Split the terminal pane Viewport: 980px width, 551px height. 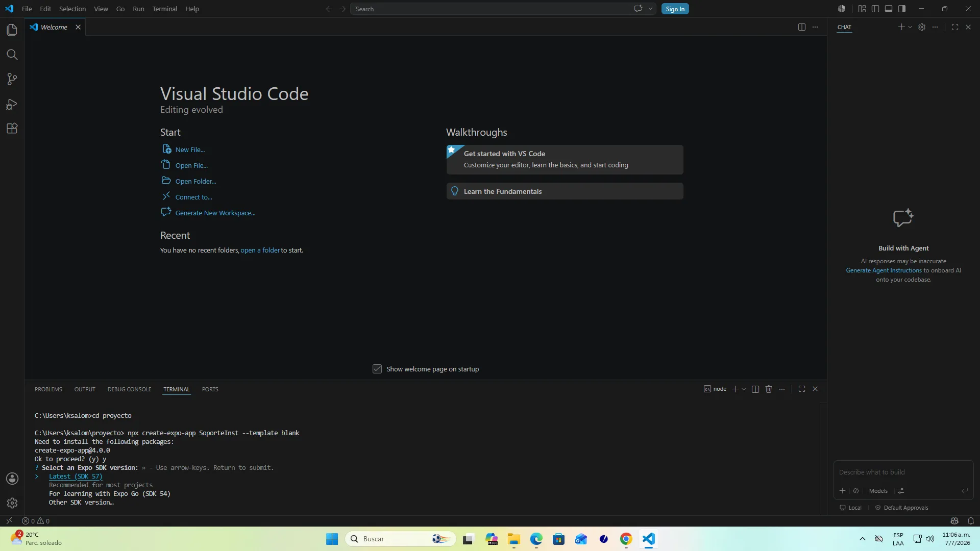(755, 389)
